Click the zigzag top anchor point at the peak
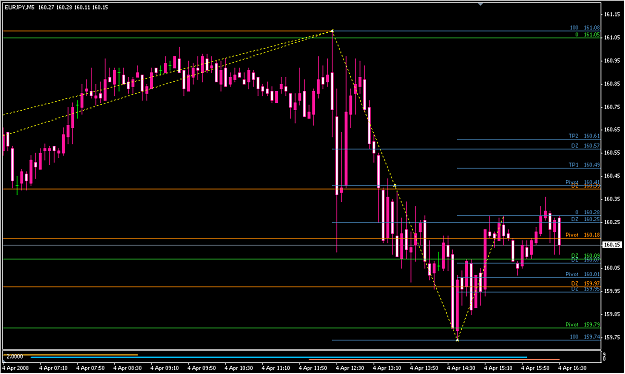Viewport: 625px width, 374px height. (332, 31)
